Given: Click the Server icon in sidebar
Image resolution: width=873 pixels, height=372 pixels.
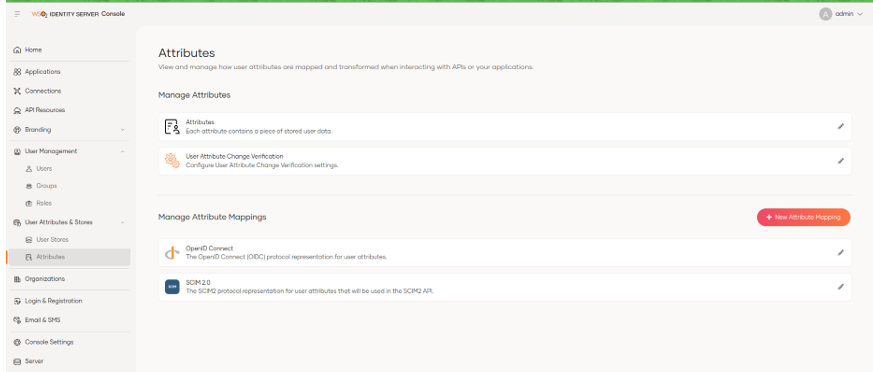Looking at the screenshot, I should (17, 361).
